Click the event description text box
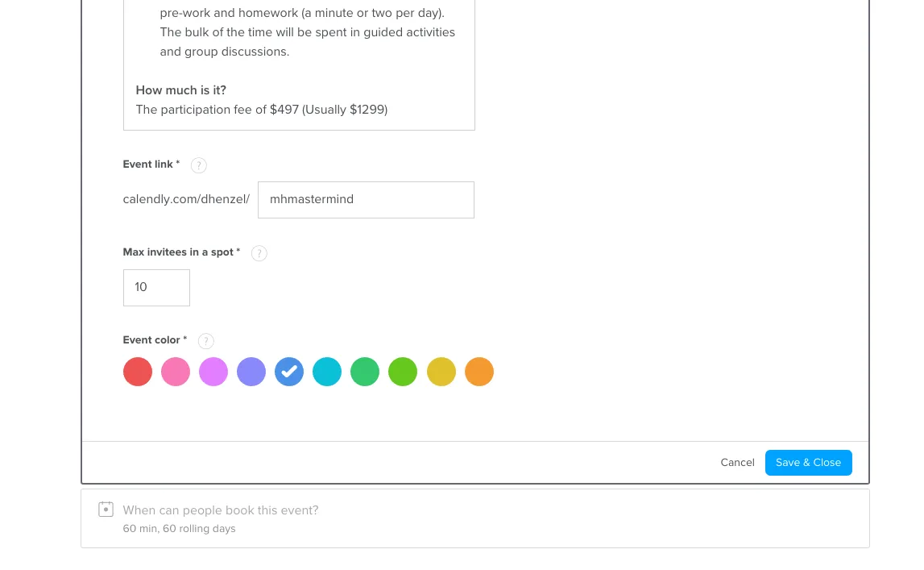924x570 pixels. pyautogui.click(x=299, y=64)
